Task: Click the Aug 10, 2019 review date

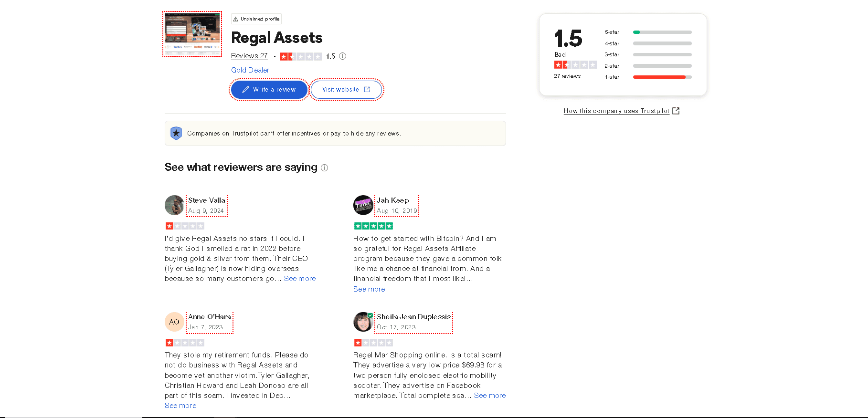Action: click(x=397, y=211)
